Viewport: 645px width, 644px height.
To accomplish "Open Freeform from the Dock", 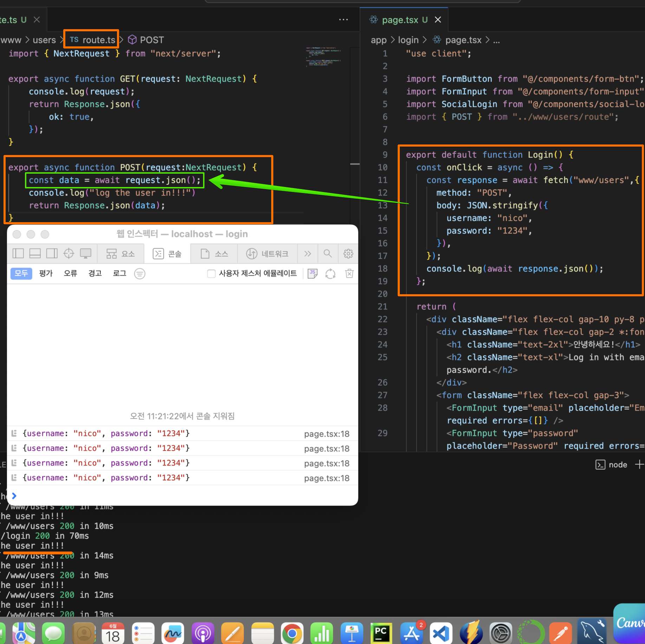I will [173, 632].
